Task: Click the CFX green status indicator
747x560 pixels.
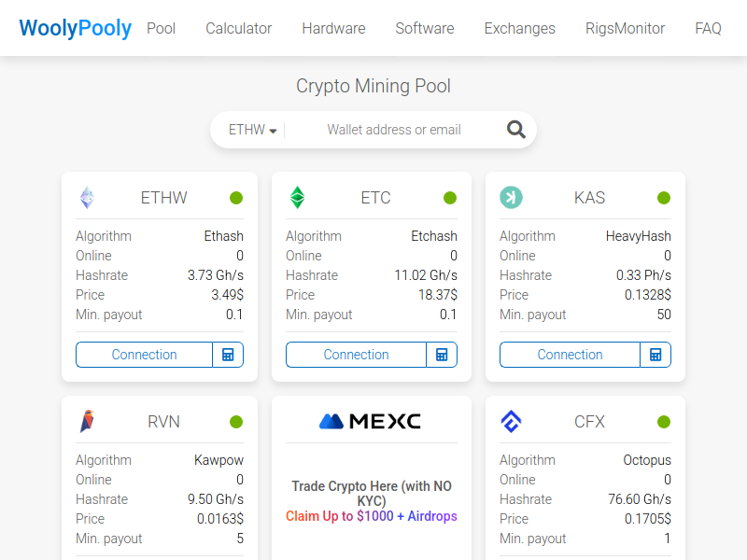Action: click(664, 422)
